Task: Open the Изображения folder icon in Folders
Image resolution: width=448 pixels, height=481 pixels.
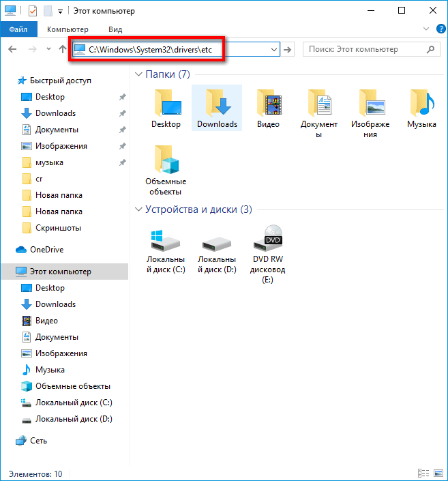Action: coord(370,113)
